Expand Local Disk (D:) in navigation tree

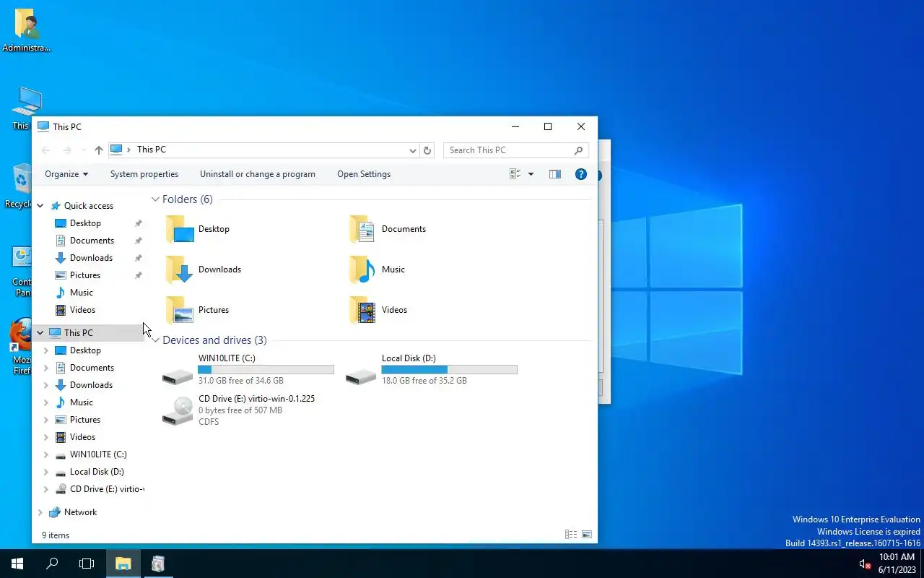pos(46,472)
